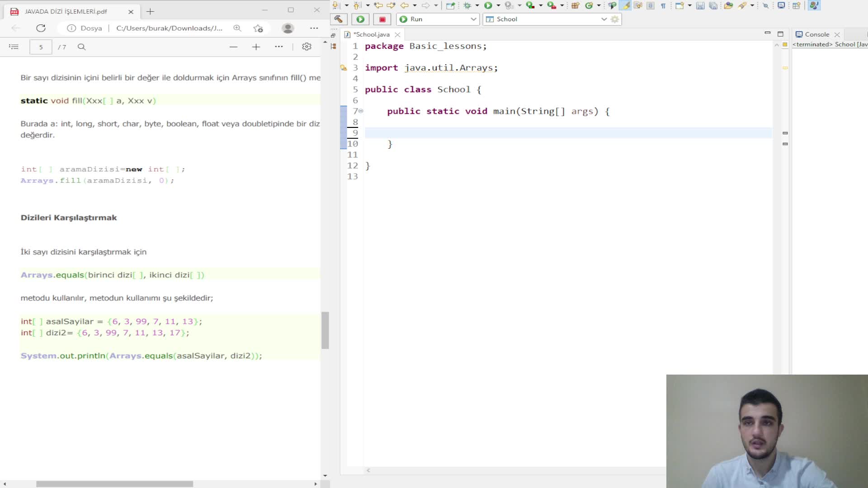The width and height of the screenshot is (868, 488).
Task: Click the Debug bug icon in toolbar
Action: tap(467, 5)
